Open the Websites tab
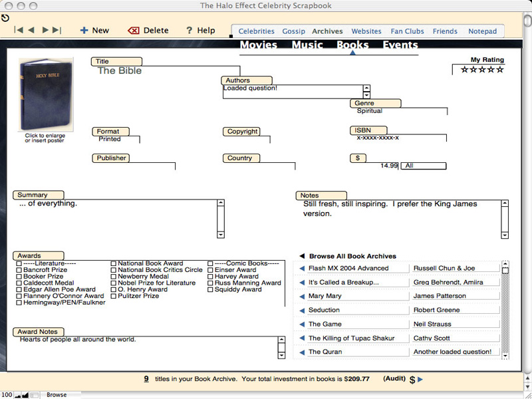The image size is (532, 399). [x=366, y=31]
